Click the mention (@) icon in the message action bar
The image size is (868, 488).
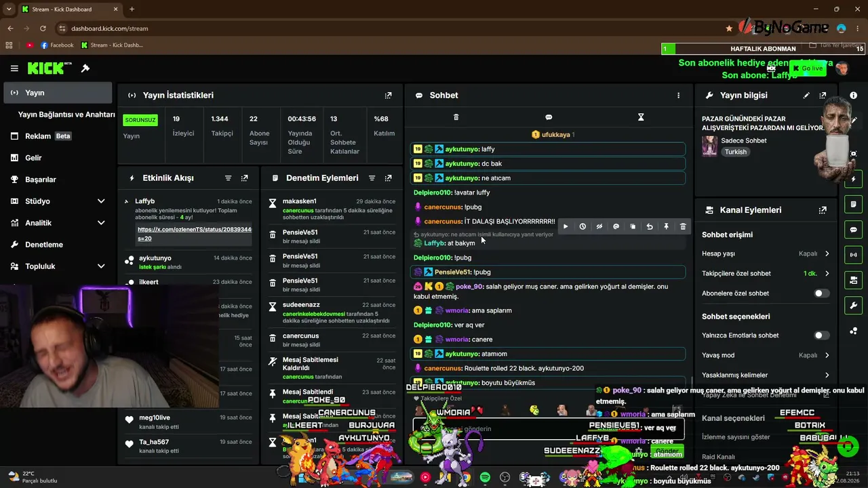point(616,226)
